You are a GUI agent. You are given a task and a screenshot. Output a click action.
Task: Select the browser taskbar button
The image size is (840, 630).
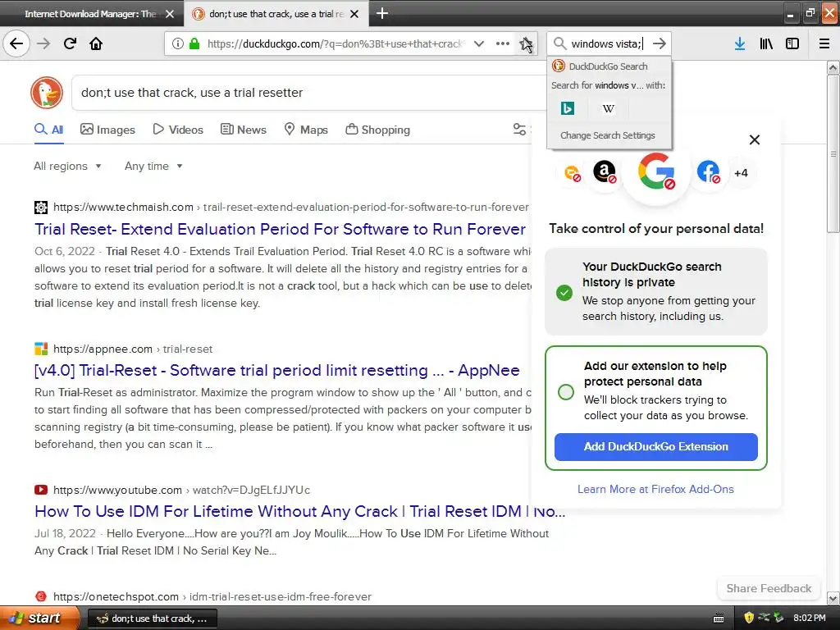[152, 619]
